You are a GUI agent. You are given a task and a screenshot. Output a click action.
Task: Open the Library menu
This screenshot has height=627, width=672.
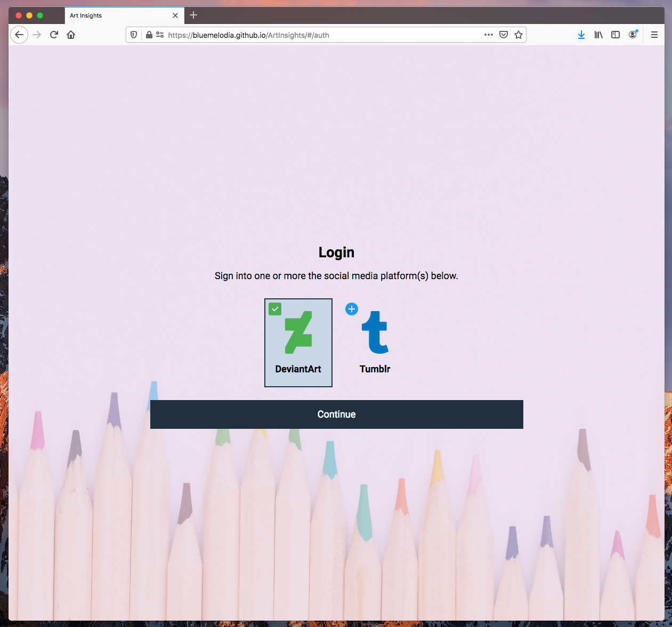(x=598, y=35)
